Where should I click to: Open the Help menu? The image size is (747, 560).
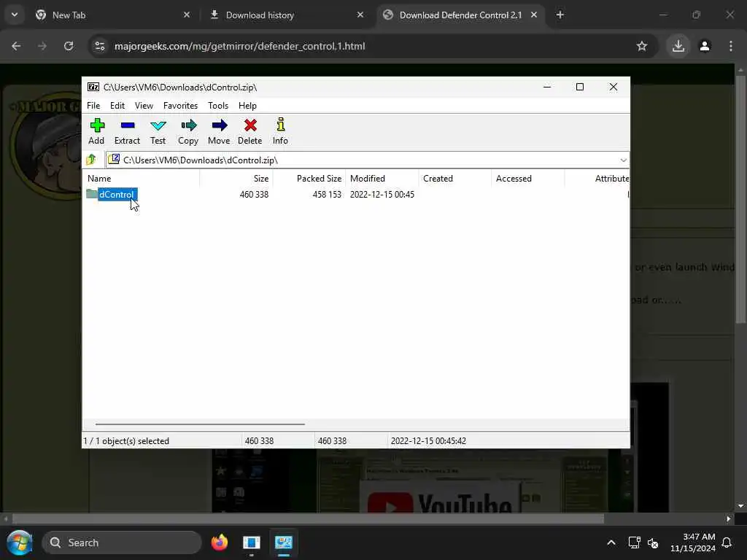click(x=248, y=106)
